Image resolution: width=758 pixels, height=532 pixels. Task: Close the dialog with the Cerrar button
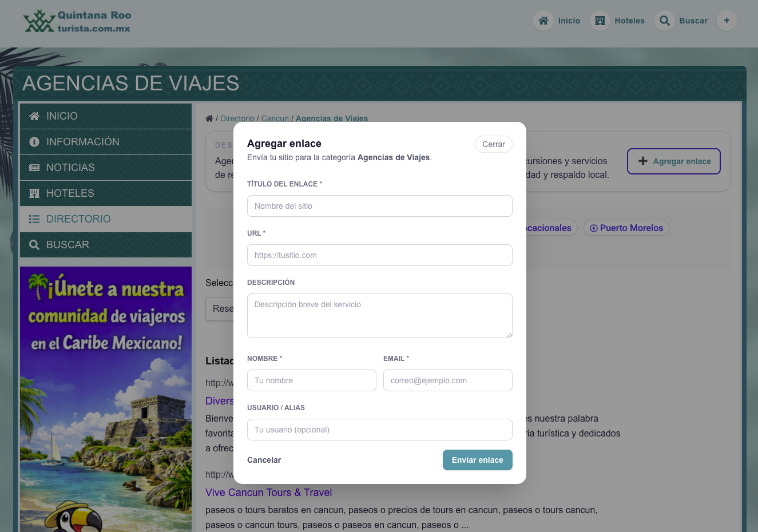493,144
